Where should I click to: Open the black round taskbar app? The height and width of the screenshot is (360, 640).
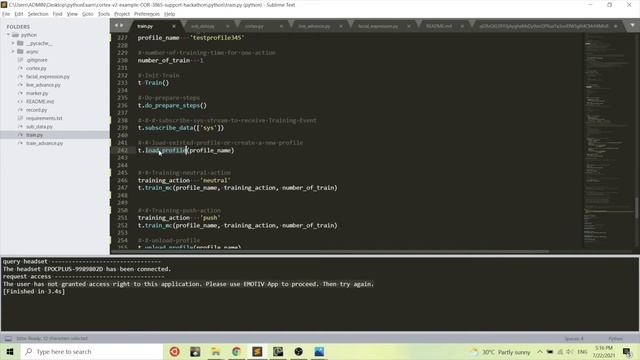(x=299, y=351)
